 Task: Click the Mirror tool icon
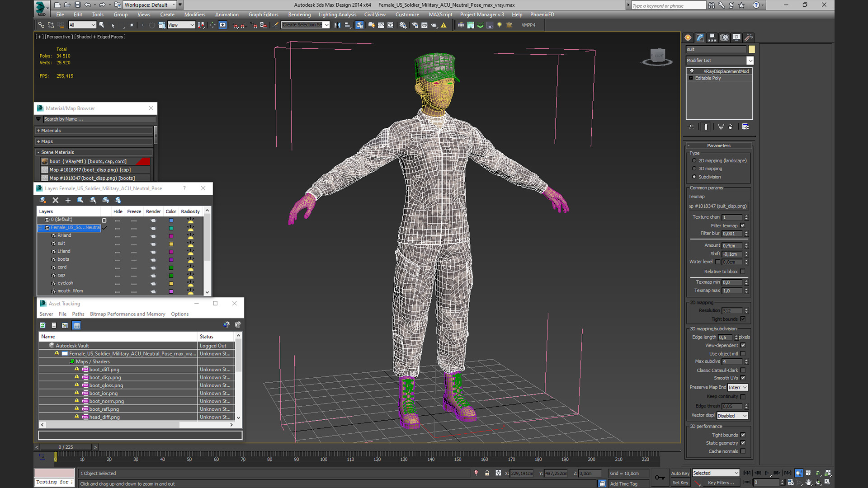pyautogui.click(x=337, y=25)
